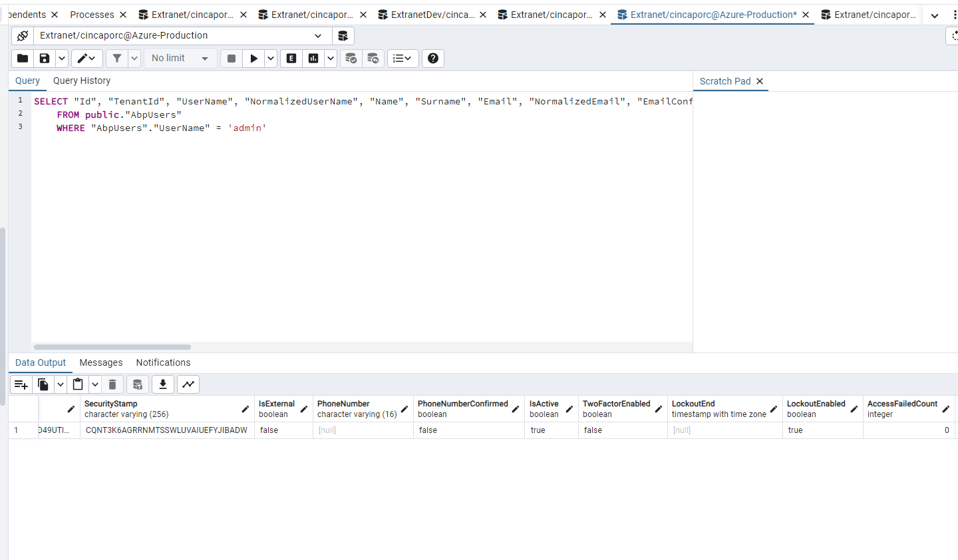Close the Scratch Pad panel
The image size is (958, 560).
[x=760, y=81]
